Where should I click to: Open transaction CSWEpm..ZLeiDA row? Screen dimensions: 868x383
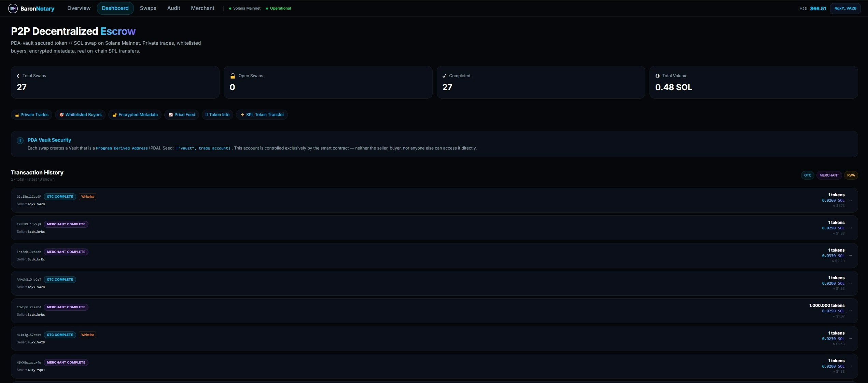tap(434, 311)
